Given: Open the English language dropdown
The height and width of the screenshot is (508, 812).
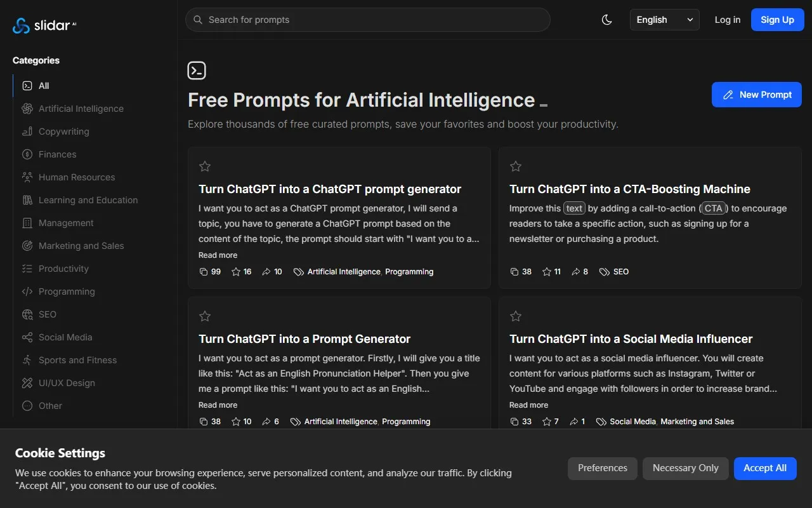Looking at the screenshot, I should 664,20.
